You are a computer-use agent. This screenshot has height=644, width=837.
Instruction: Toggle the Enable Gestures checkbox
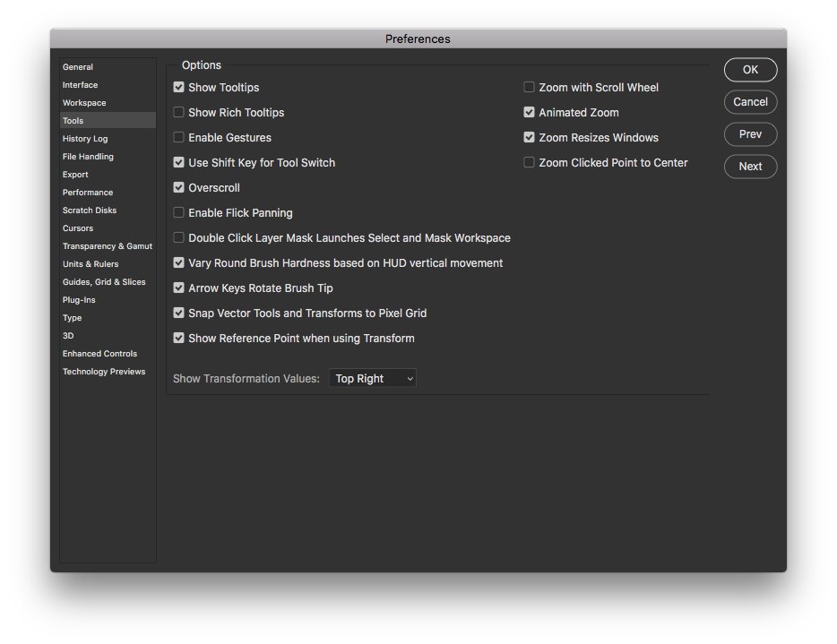coord(179,138)
